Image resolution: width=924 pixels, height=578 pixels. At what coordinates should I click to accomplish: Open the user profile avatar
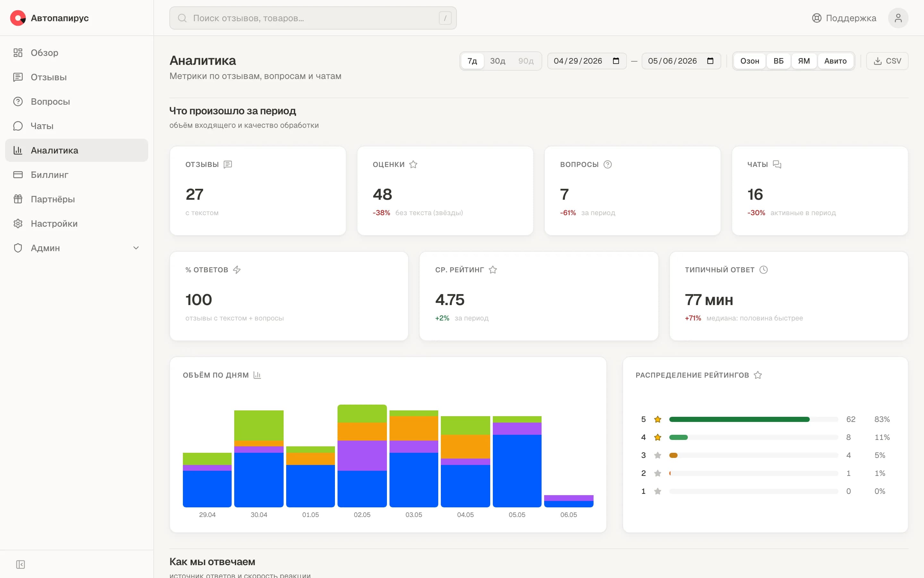(x=898, y=18)
